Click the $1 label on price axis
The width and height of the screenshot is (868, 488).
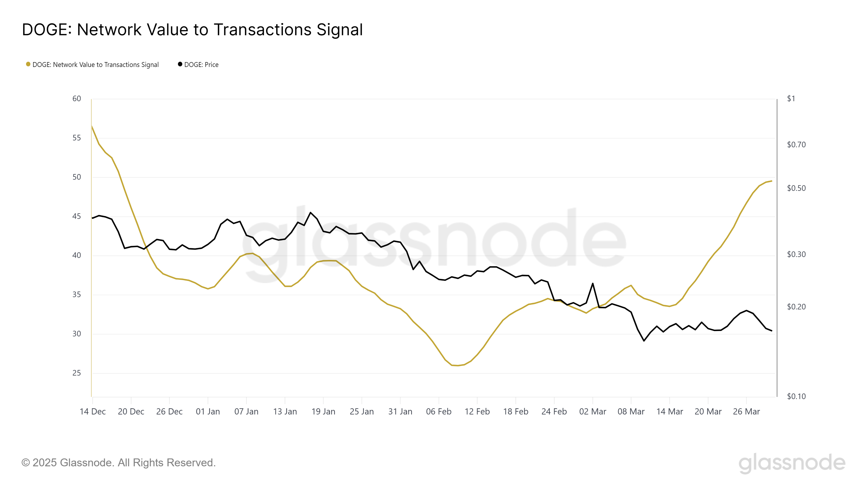pyautogui.click(x=791, y=99)
